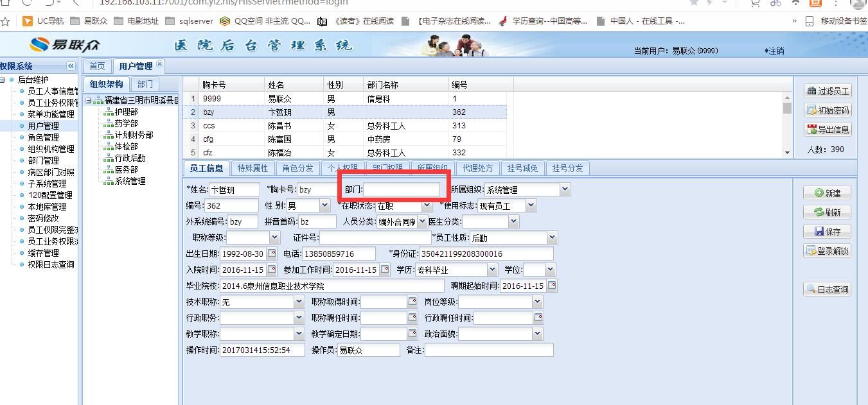Open 角色分发 tab
868x405 pixels.
click(297, 168)
